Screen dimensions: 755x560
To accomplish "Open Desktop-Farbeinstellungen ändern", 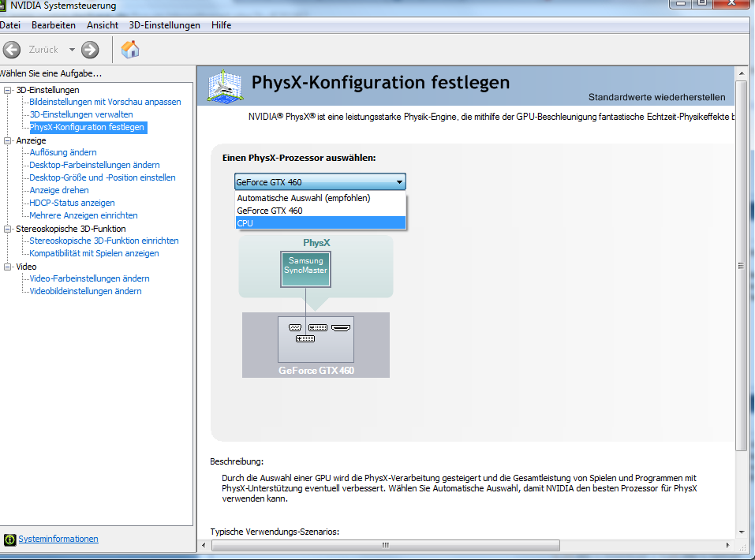I will (x=95, y=165).
